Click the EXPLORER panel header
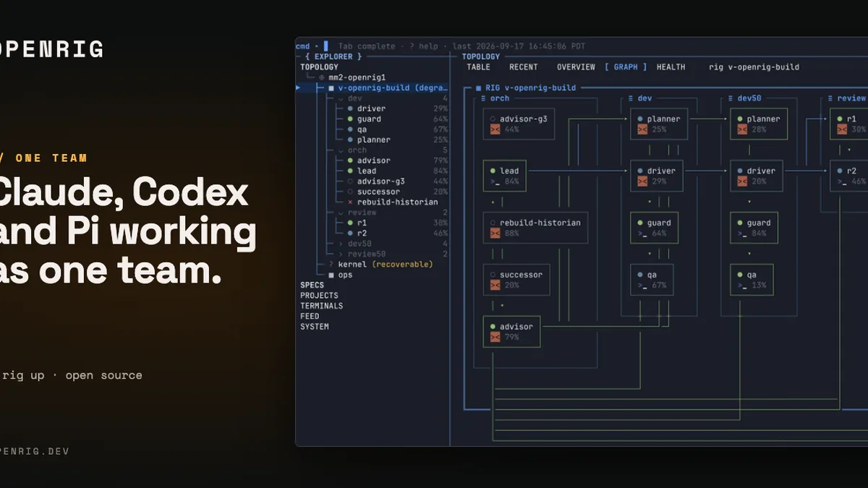 pos(333,56)
